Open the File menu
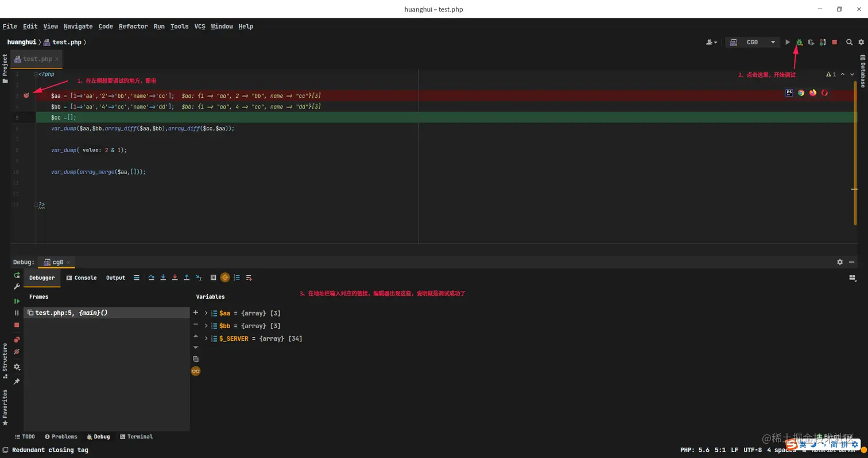 point(10,26)
